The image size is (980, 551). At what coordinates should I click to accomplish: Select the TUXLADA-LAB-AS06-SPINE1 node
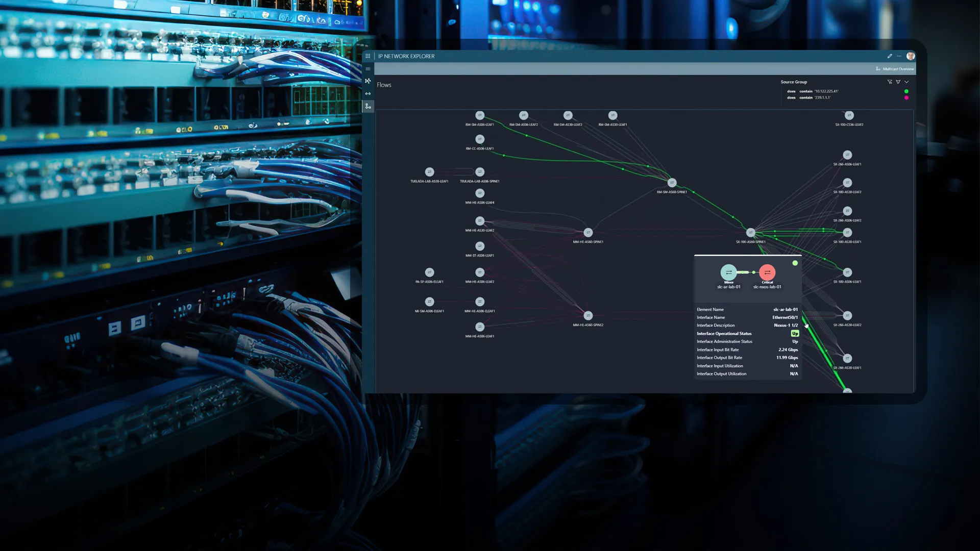pyautogui.click(x=480, y=172)
